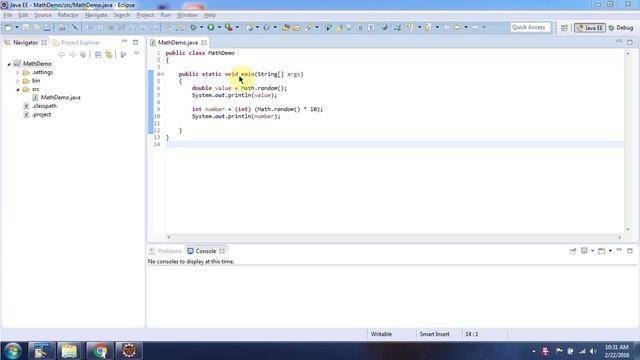Click Collapse All in Navigator toolbar
This screenshot has height=360, width=640.
98,54
